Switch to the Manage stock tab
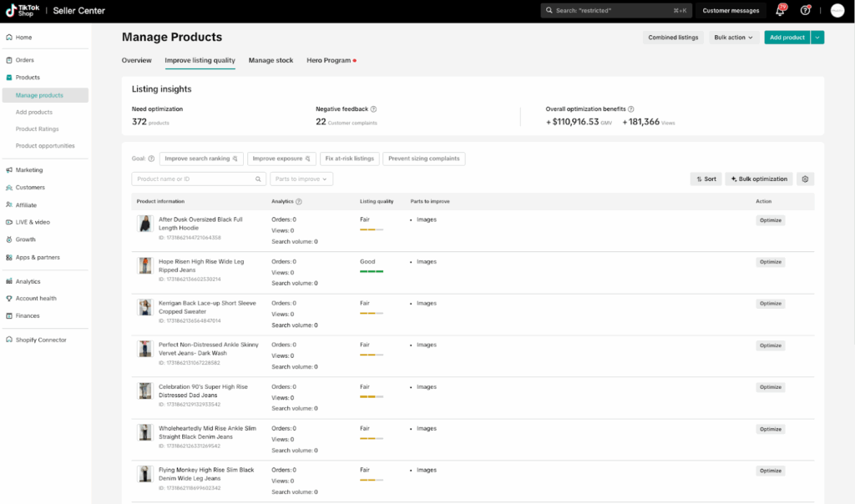855x504 pixels. click(x=271, y=61)
